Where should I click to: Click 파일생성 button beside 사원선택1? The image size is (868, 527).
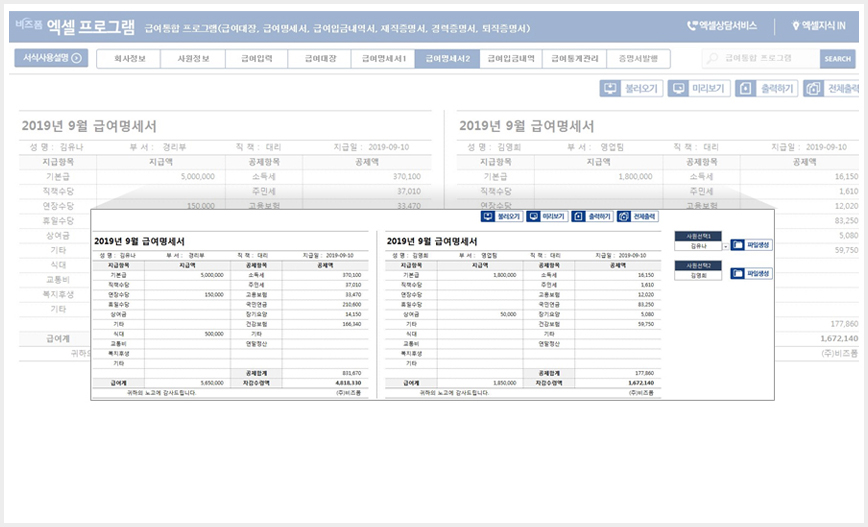[751, 245]
